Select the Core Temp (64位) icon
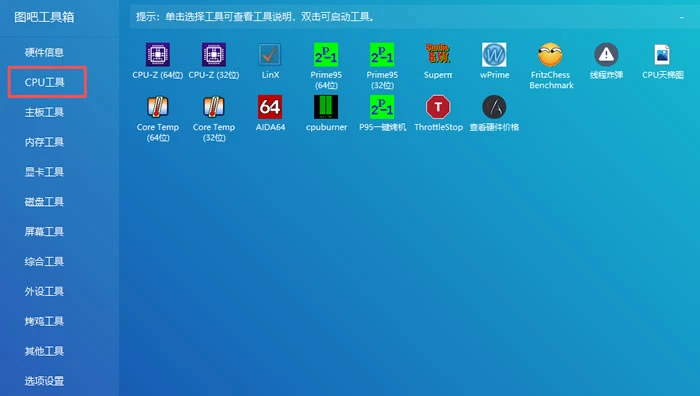The image size is (700, 396). click(x=158, y=107)
